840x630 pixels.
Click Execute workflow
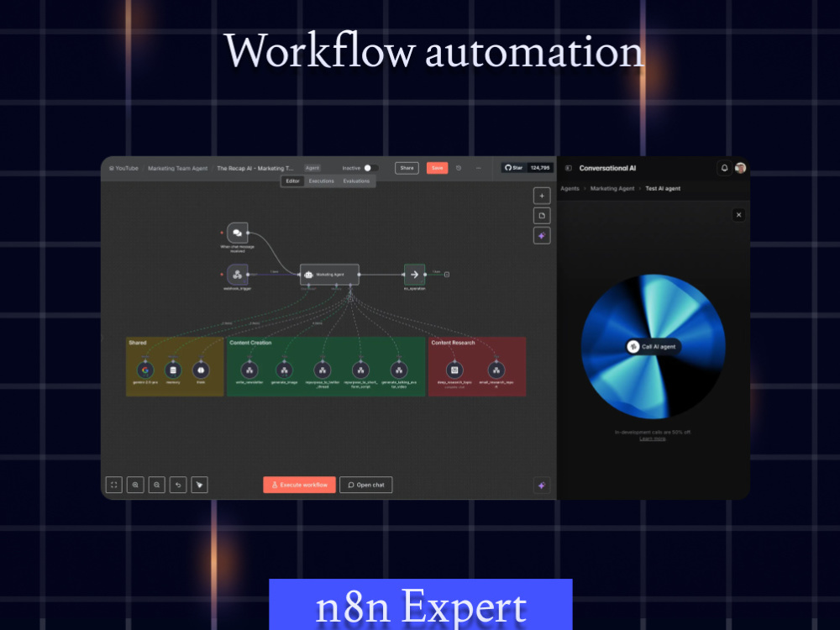[x=300, y=485]
